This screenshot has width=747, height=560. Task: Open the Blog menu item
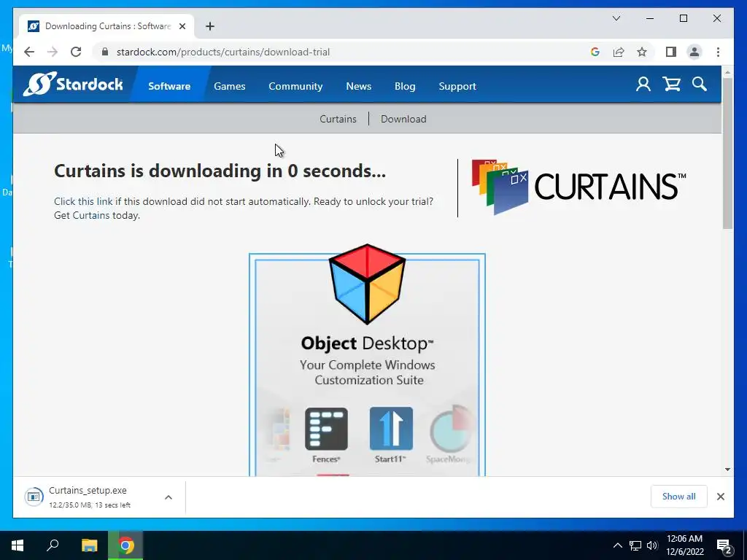[405, 86]
